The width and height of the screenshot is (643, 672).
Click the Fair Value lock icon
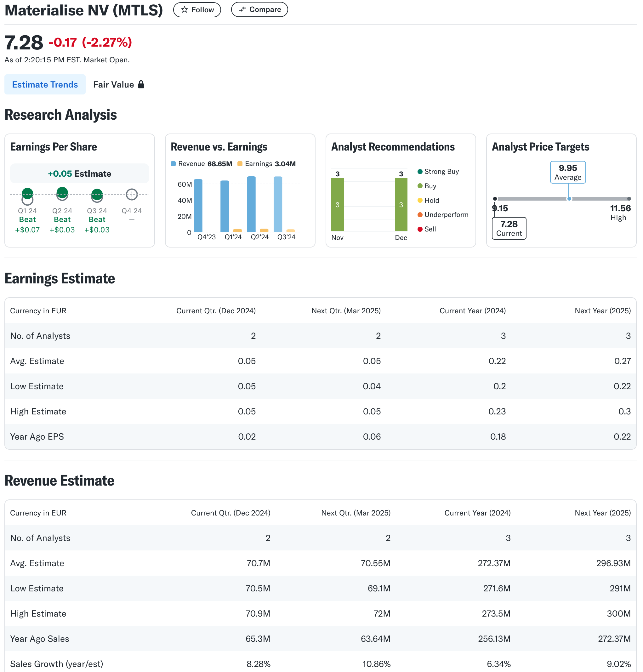tap(141, 84)
